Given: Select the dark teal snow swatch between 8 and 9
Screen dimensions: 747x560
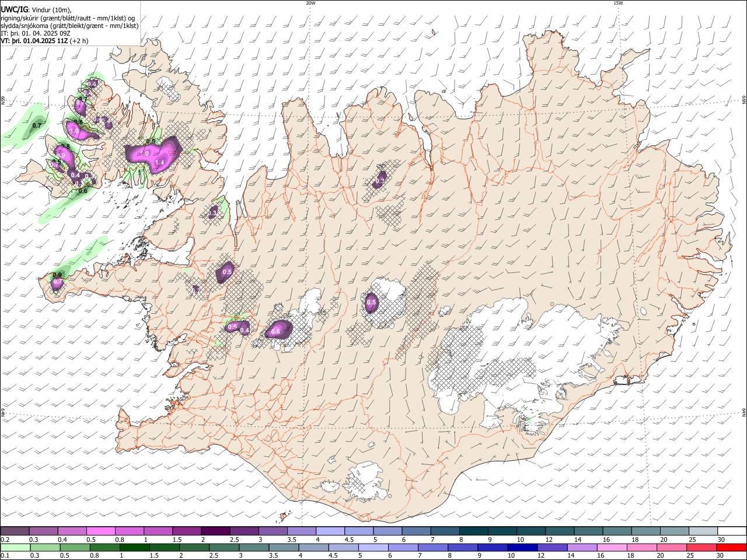Looking at the screenshot, I should pyautogui.click(x=473, y=531).
